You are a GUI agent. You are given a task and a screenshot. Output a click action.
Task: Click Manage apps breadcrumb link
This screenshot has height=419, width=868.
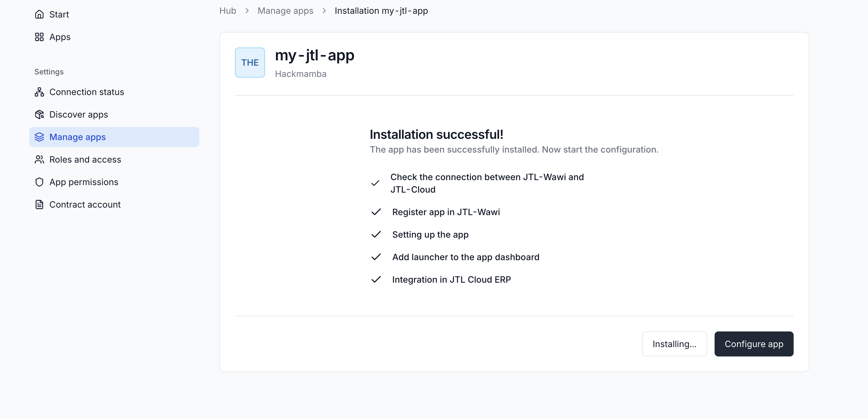point(285,11)
